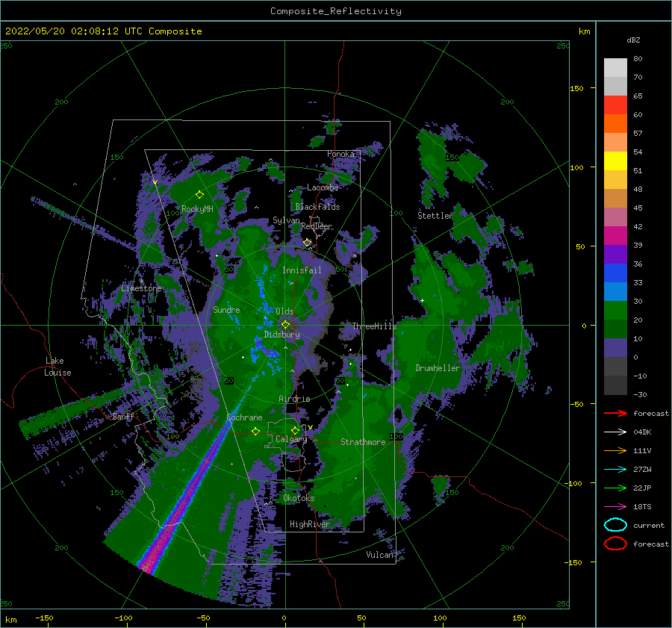Select the orange 111V arrow legend icon

click(615, 450)
